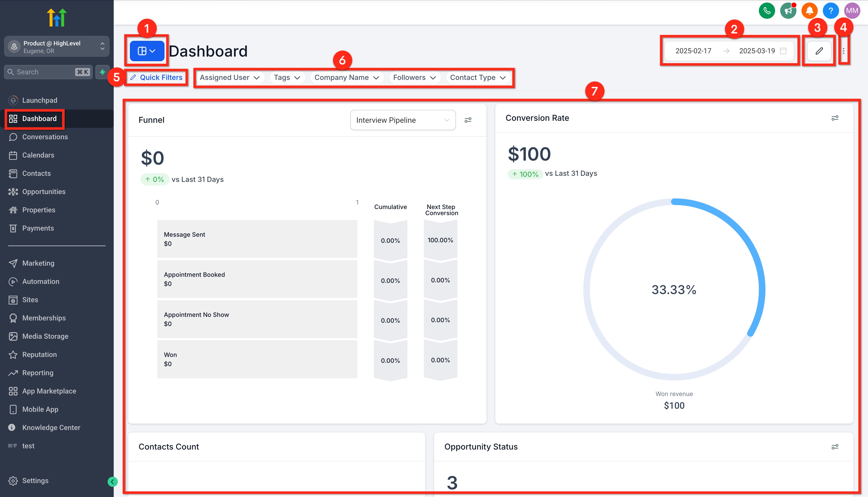868x497 pixels.
Task: Open Opportunity Status widget settings icon
Action: [x=834, y=447]
